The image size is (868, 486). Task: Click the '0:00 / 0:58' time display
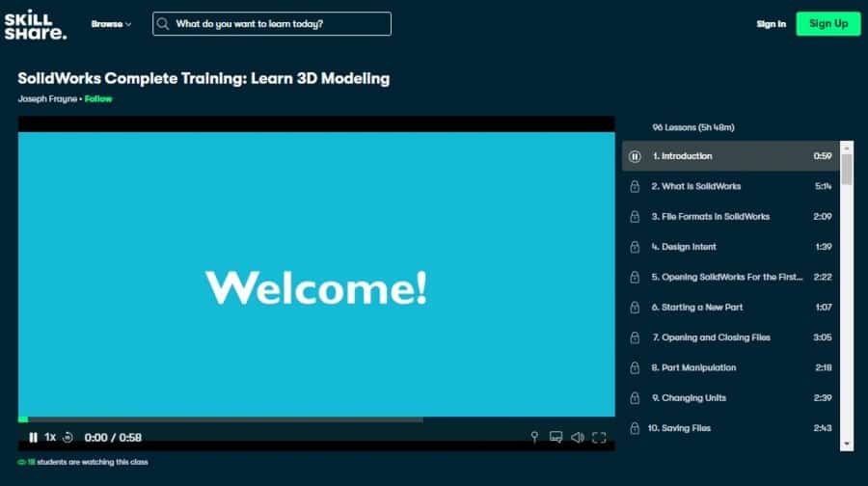(113, 437)
